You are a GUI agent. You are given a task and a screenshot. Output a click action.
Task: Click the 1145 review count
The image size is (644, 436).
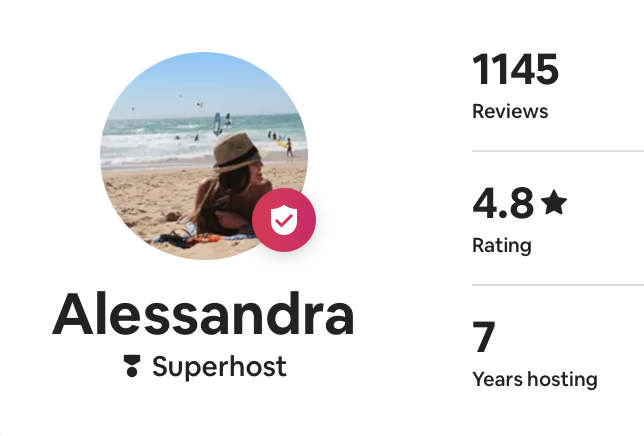click(515, 70)
